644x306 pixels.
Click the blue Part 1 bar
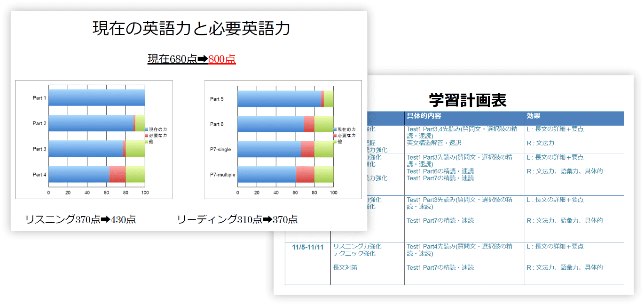[x=97, y=98]
